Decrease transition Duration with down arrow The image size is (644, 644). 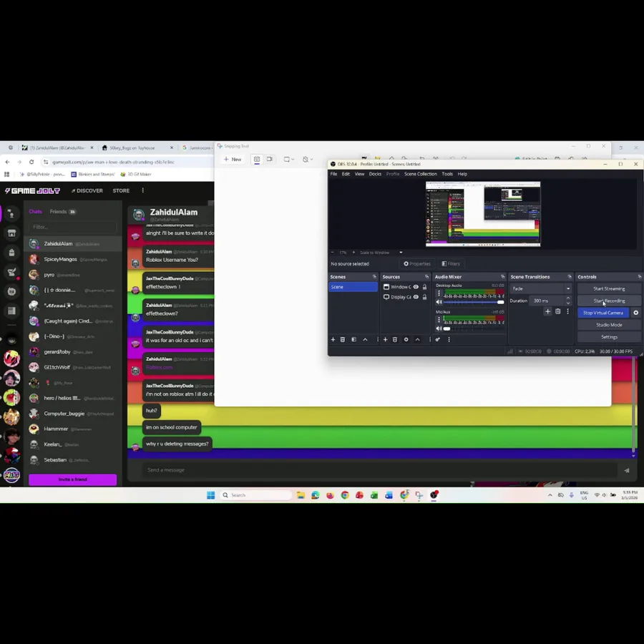point(568,303)
